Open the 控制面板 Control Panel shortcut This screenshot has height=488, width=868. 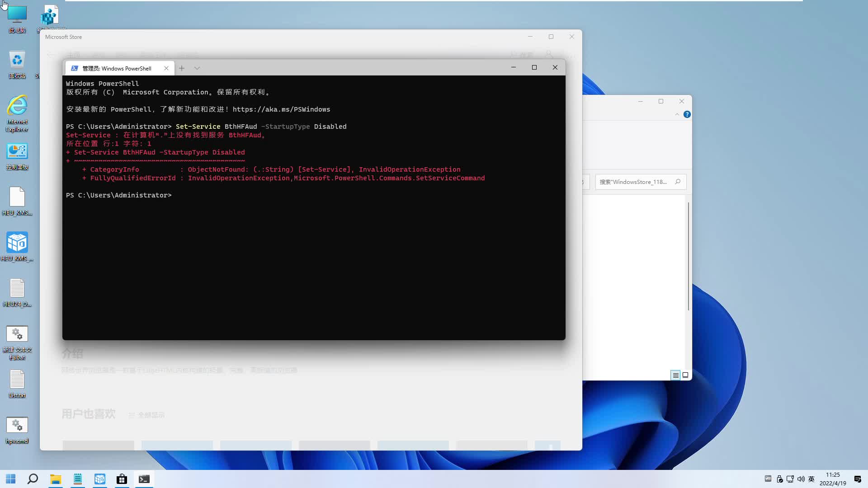tap(17, 156)
